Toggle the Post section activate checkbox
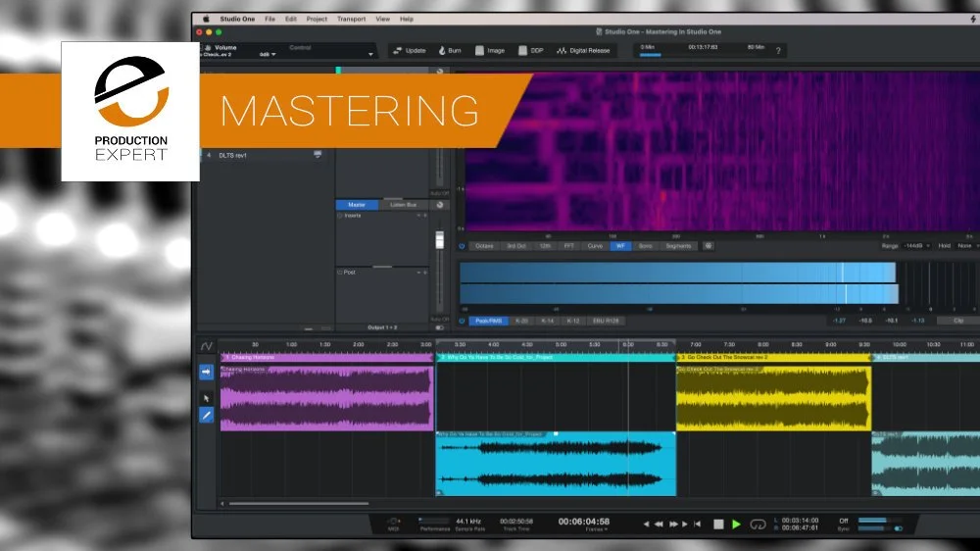 pyautogui.click(x=340, y=273)
